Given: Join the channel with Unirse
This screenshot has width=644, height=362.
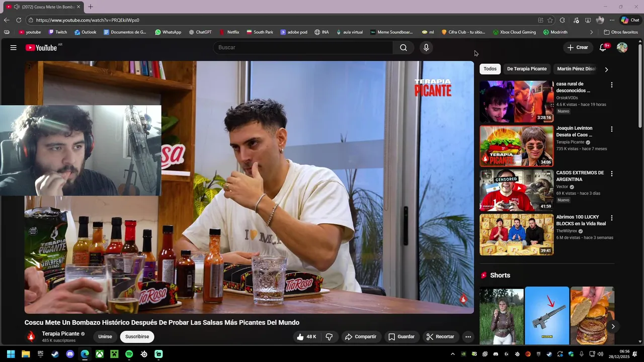Looking at the screenshot, I should coord(105,337).
